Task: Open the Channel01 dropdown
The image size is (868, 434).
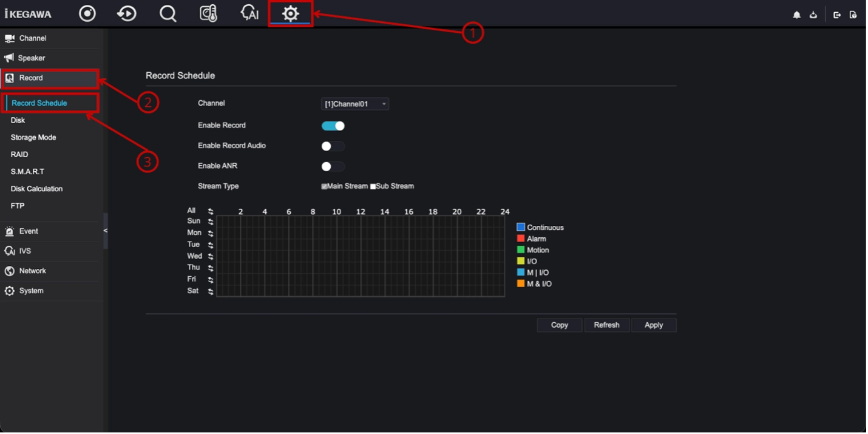Action: (355, 104)
